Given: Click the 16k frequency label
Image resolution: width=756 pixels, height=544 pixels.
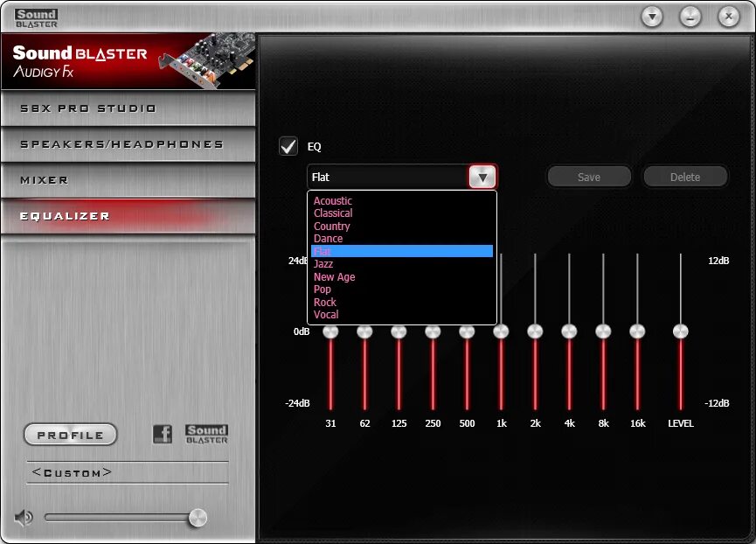Looking at the screenshot, I should [x=638, y=423].
